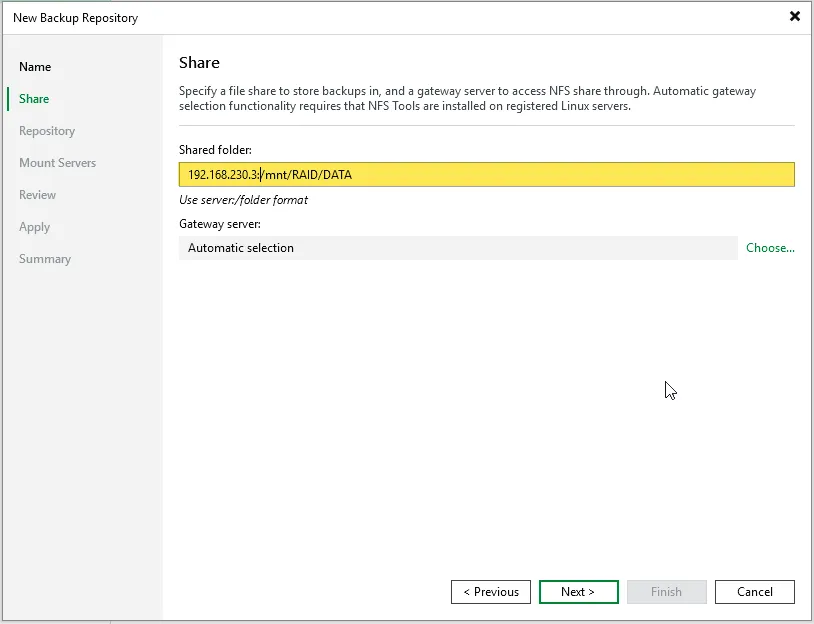Viewport: 814px width, 624px height.
Task: Click the Automatic selection gateway server field
Action: (x=457, y=248)
